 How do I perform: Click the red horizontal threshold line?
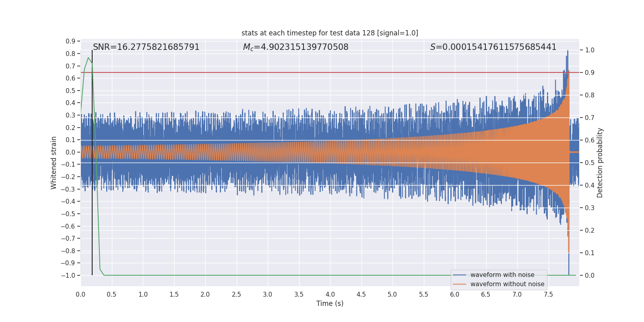tap(330, 72)
